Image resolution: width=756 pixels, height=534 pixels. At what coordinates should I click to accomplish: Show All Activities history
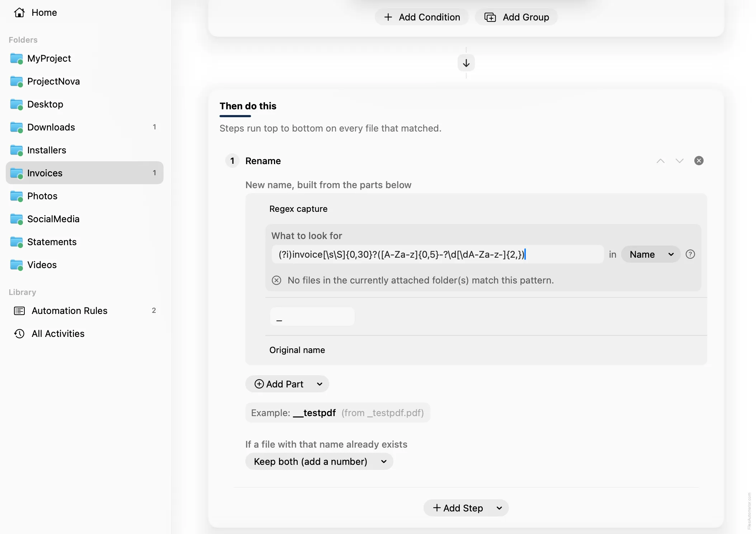85,334
